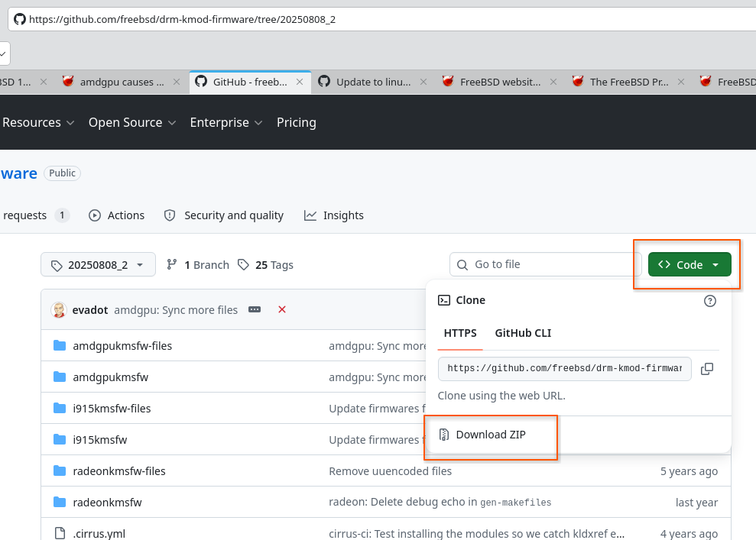Screen dimensions: 756x540
Task: Open the Insights repository tab
Action: 333,215
